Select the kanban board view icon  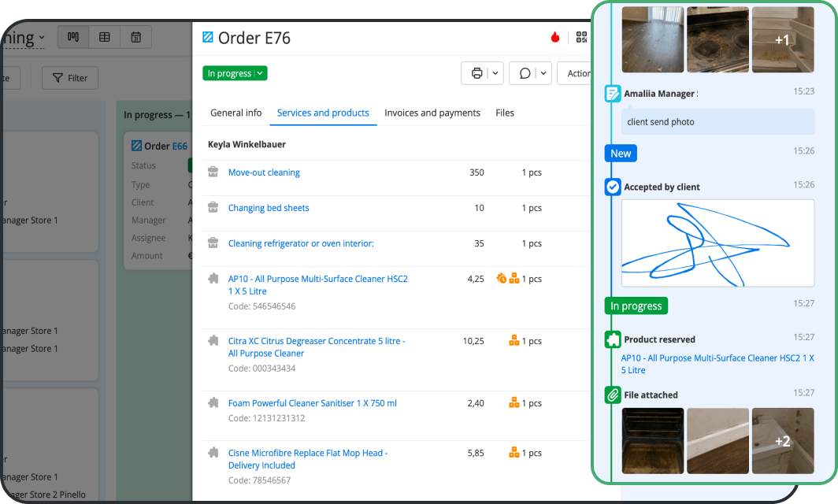point(73,37)
